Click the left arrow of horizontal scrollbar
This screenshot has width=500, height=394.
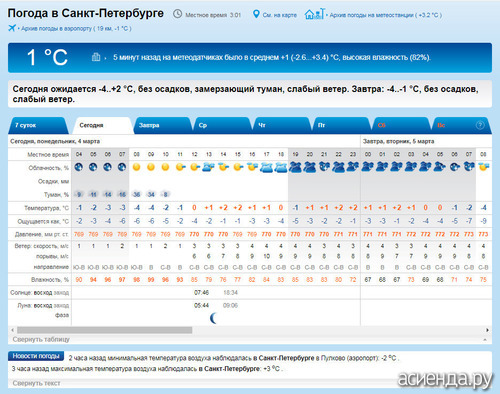tap(13, 330)
